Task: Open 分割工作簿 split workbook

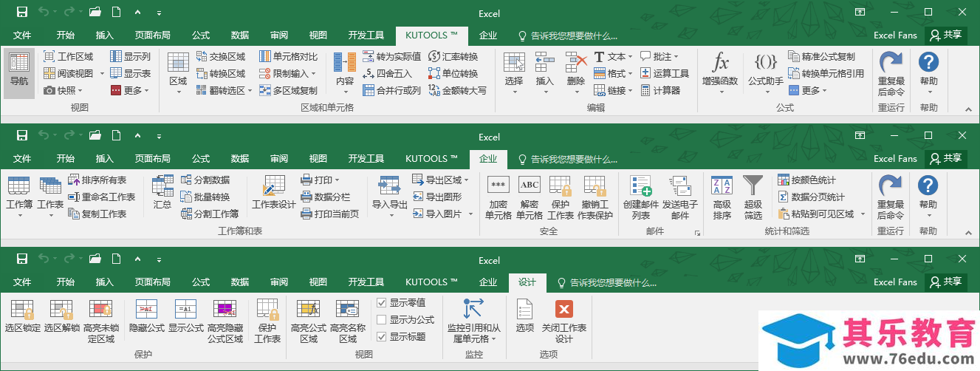Action: tap(210, 214)
